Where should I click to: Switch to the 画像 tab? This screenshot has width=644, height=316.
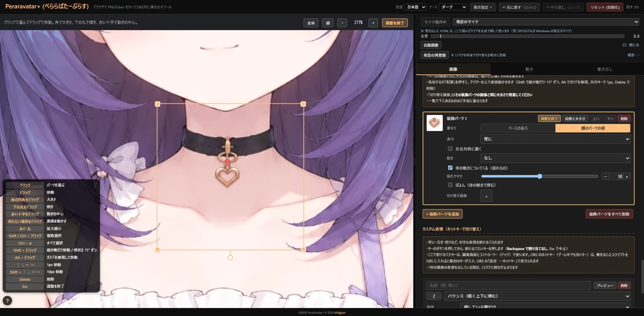(453, 69)
